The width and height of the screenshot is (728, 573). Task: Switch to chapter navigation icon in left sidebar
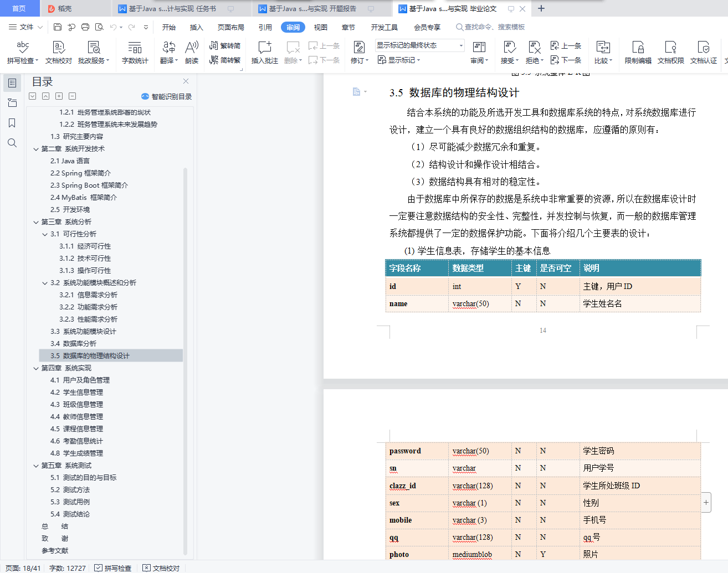pos(12,103)
